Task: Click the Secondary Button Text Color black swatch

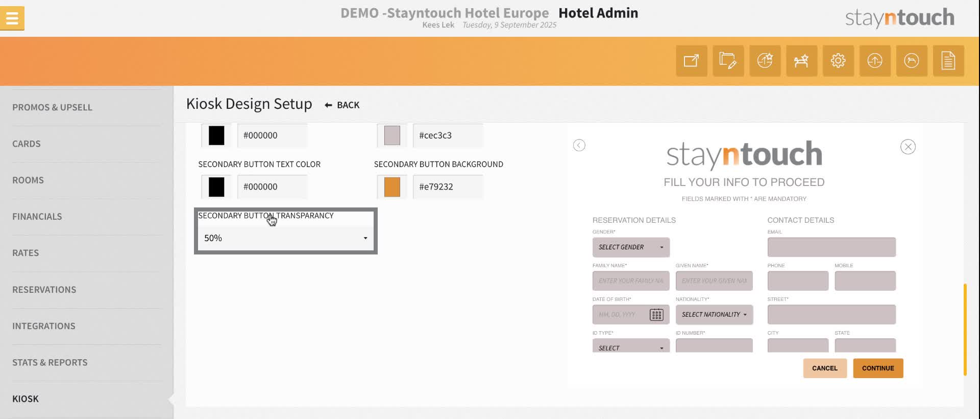Action: coord(216,187)
